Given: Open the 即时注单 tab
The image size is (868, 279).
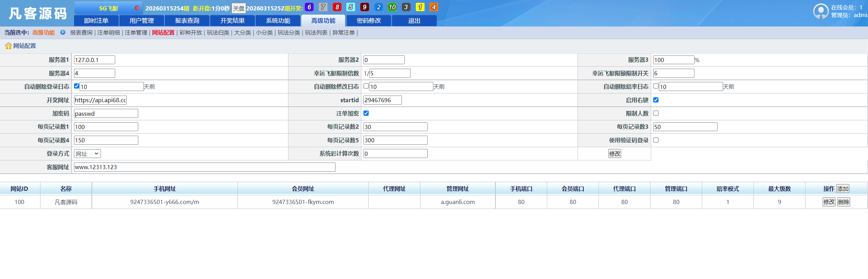Looking at the screenshot, I should pyautogui.click(x=96, y=21).
